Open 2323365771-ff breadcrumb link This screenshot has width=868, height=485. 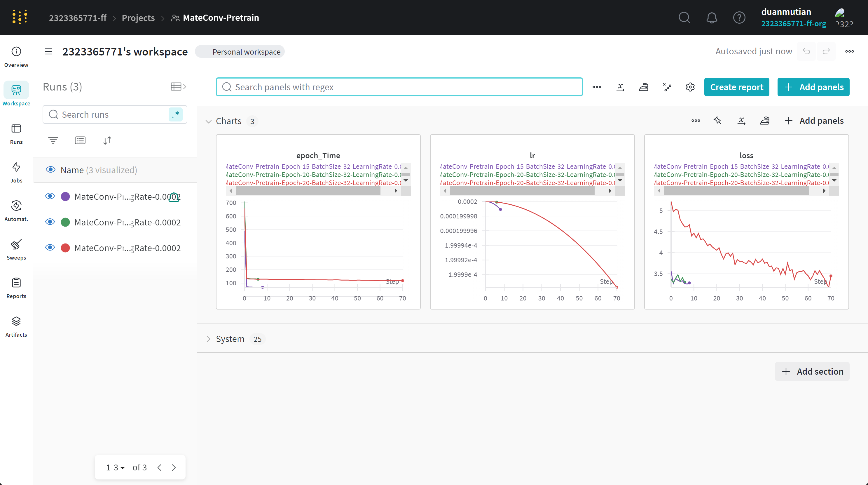tap(78, 18)
